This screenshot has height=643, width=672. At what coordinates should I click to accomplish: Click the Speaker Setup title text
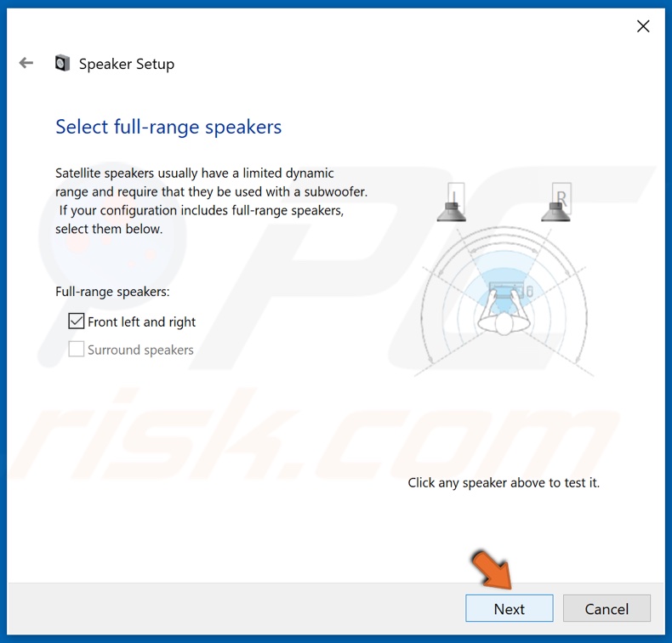click(127, 64)
